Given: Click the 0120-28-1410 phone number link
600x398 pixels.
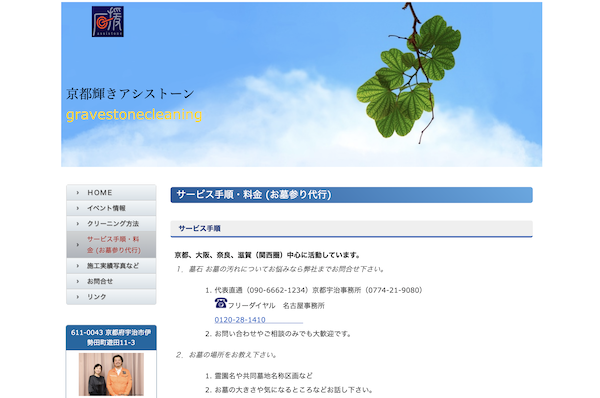Looking at the screenshot, I should click(x=240, y=320).
